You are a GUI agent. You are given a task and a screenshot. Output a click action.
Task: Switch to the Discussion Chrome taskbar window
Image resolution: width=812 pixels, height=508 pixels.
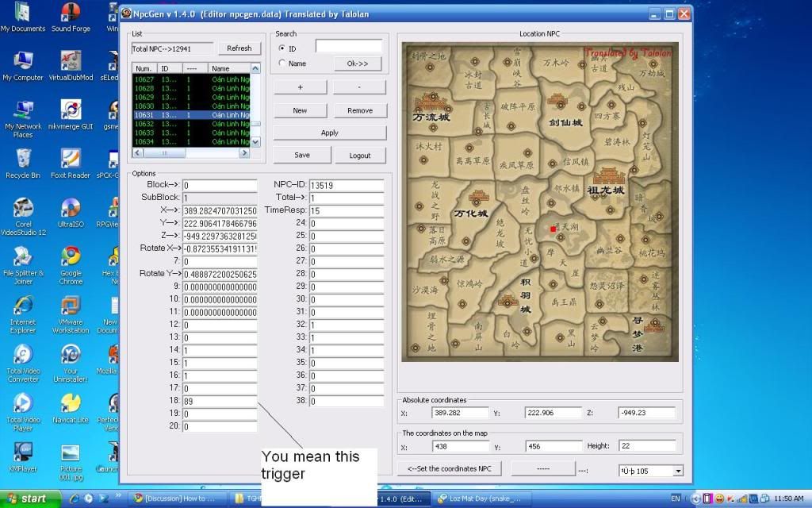pos(178,498)
